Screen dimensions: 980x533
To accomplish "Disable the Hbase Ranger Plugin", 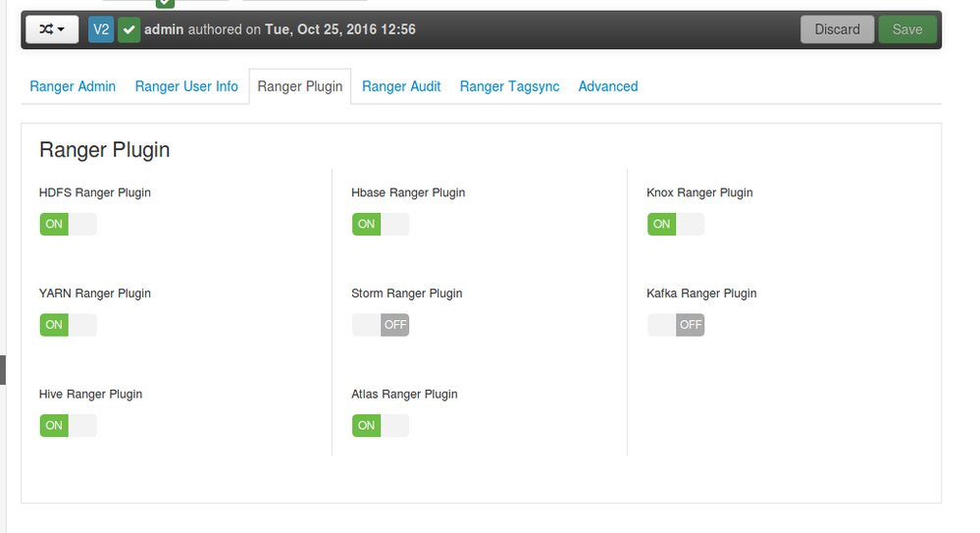I will (x=380, y=224).
